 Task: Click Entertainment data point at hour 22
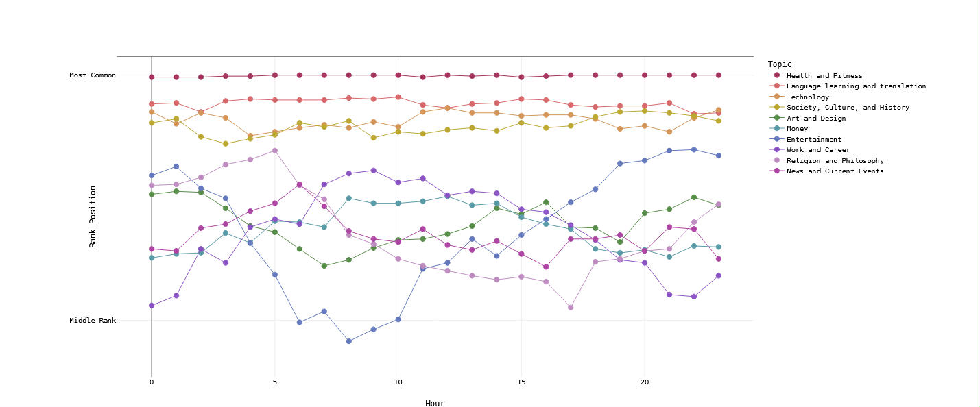pos(694,149)
